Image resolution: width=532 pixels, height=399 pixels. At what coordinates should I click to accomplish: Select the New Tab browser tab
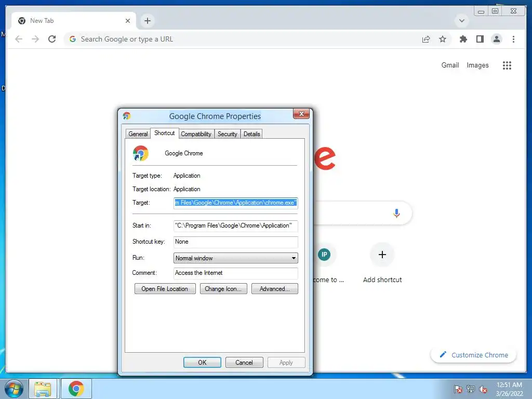74,21
